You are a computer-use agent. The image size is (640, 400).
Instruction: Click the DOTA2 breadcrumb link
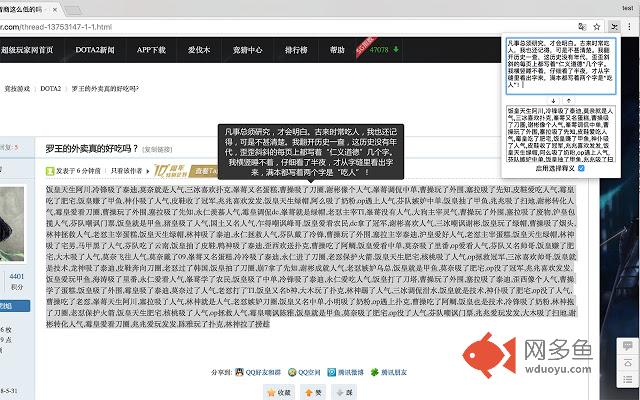(51, 89)
